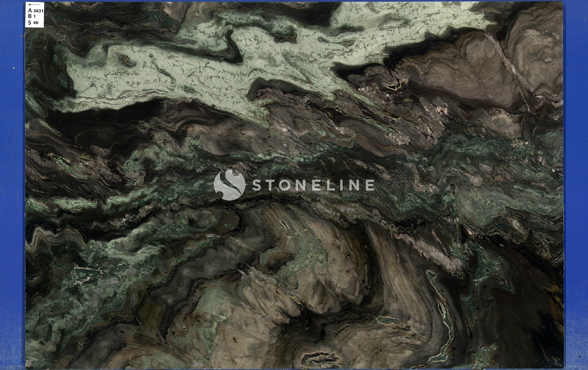Click the letter S on the white label
Viewport: 588px width, 370px height.
[29, 23]
